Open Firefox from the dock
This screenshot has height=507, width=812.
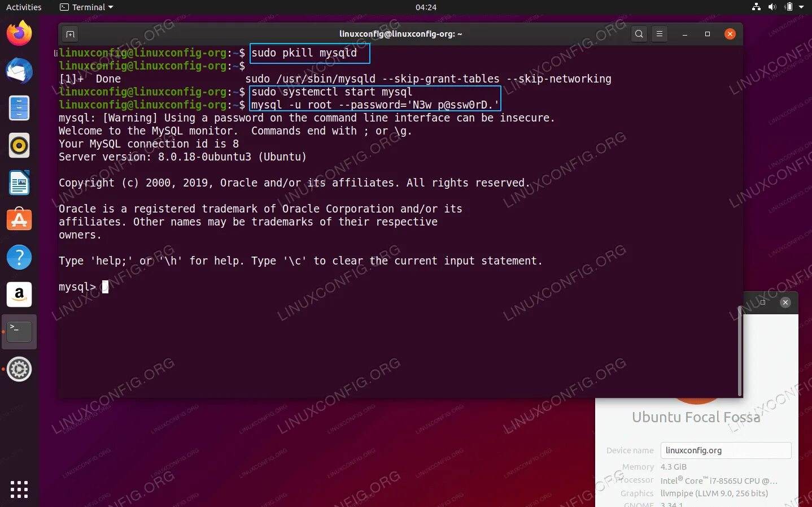19,33
